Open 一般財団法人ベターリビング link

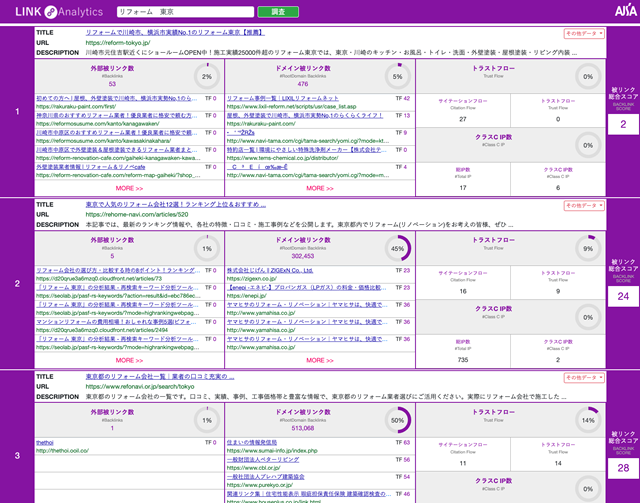[x=263, y=459]
